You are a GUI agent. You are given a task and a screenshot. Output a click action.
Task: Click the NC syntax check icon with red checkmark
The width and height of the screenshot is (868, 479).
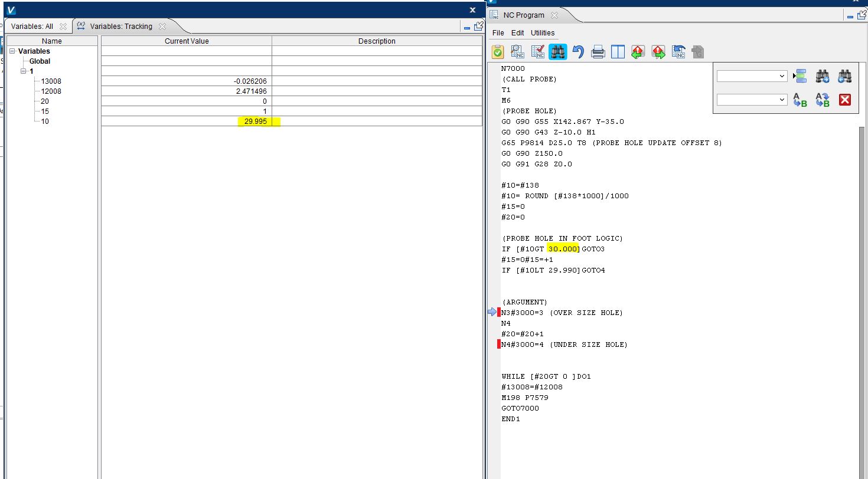[537, 52]
